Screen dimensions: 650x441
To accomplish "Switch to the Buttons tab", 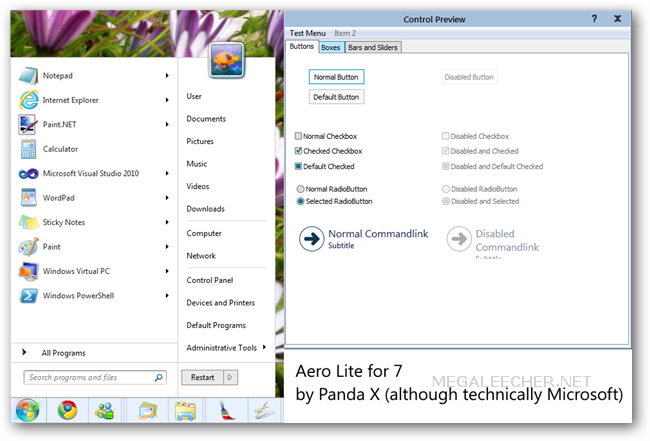I will (x=301, y=46).
